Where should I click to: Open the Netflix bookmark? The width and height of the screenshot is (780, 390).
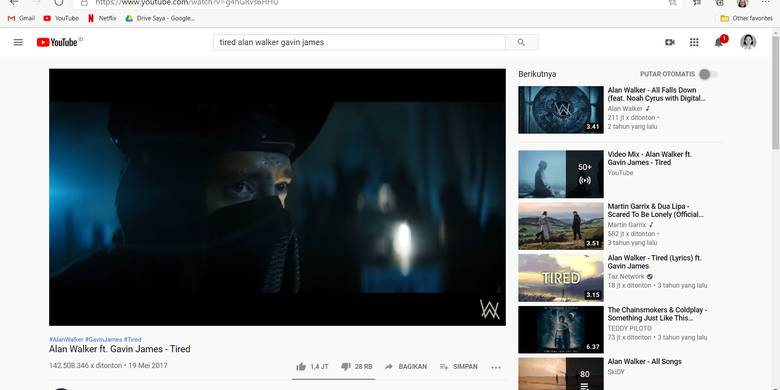[x=102, y=18]
